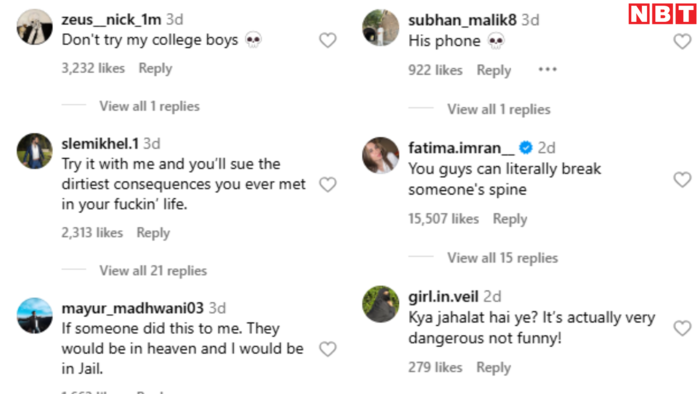Reply to slemikhel.1's comment
Viewport: 700px width, 394px height.
[153, 232]
